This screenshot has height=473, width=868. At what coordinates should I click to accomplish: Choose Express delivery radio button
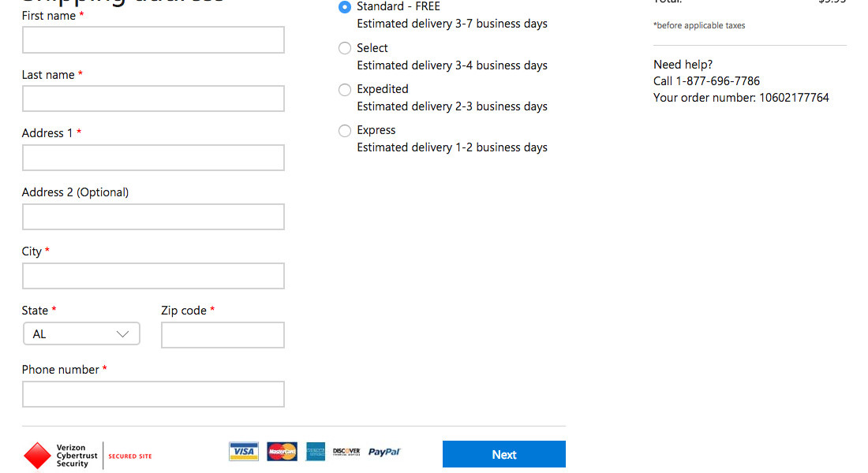click(x=345, y=131)
